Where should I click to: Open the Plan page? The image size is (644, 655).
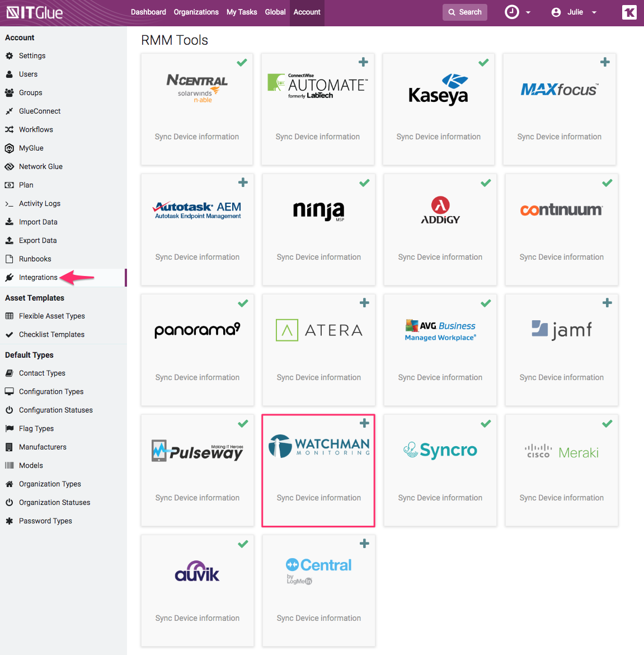click(26, 185)
